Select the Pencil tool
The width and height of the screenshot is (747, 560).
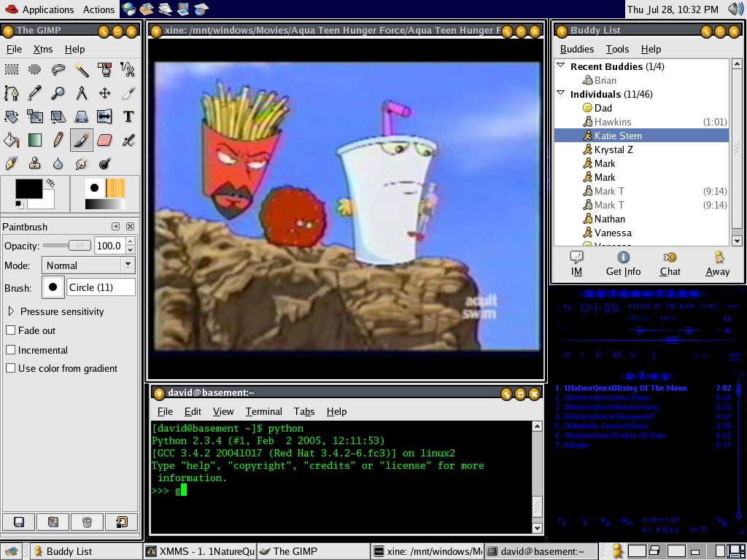click(58, 140)
